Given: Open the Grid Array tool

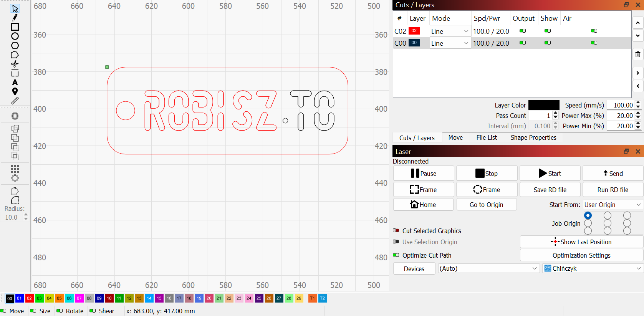Looking at the screenshot, I should point(15,169).
